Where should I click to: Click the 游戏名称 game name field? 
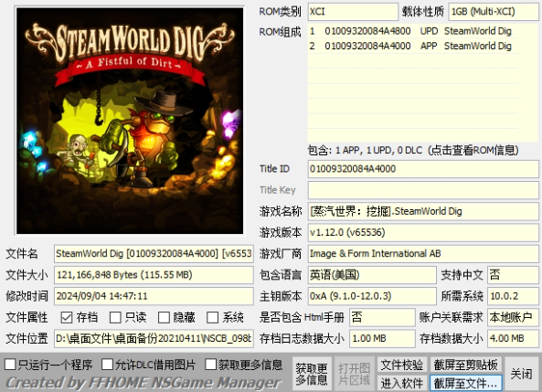423,211
